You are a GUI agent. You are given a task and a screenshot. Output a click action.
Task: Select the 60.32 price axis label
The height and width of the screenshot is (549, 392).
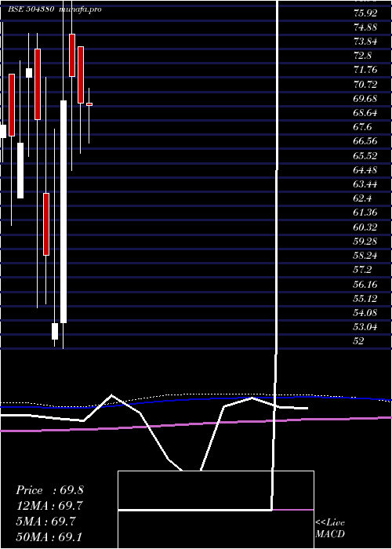coord(365,227)
